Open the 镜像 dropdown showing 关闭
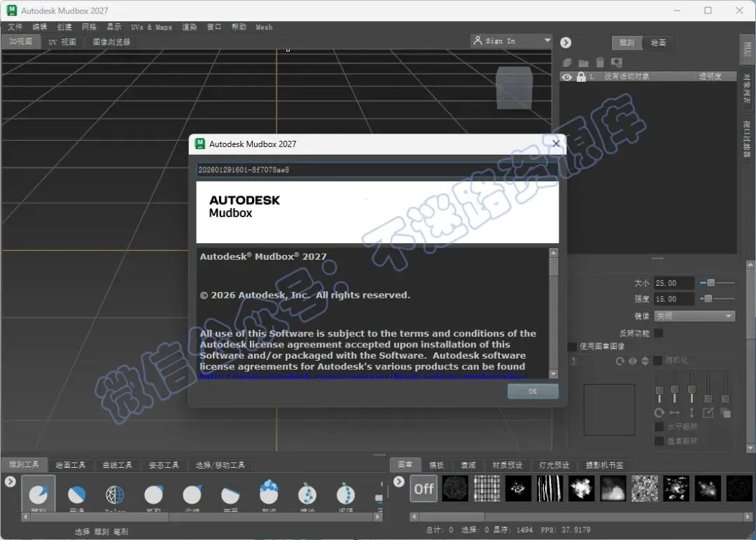 point(694,316)
